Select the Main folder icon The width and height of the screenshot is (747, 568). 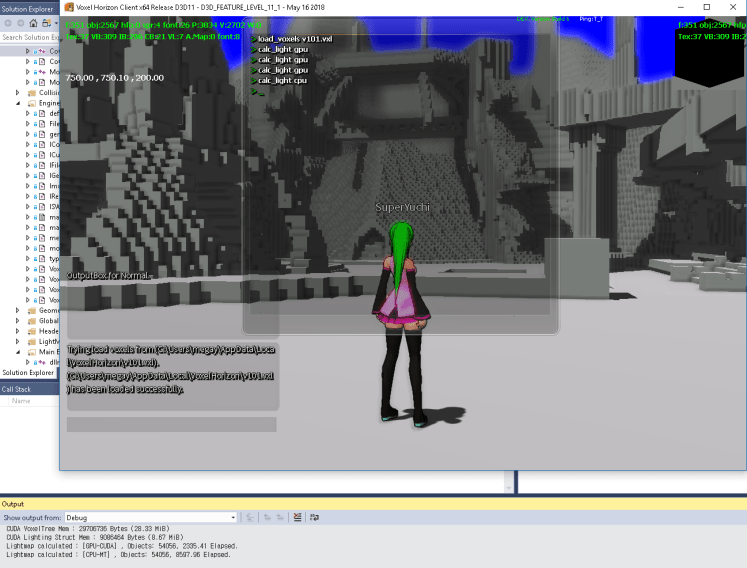click(x=31, y=352)
